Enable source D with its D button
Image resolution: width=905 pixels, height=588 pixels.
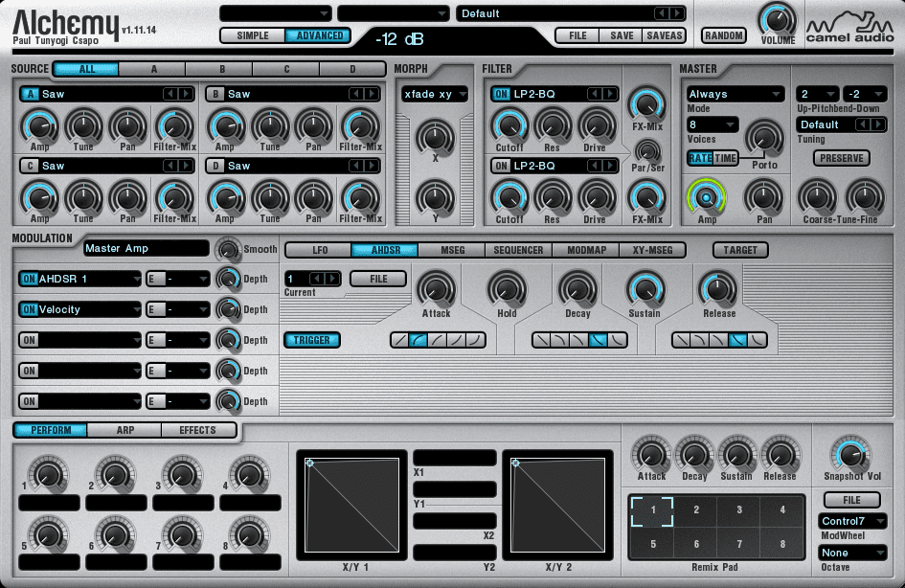coord(215,166)
